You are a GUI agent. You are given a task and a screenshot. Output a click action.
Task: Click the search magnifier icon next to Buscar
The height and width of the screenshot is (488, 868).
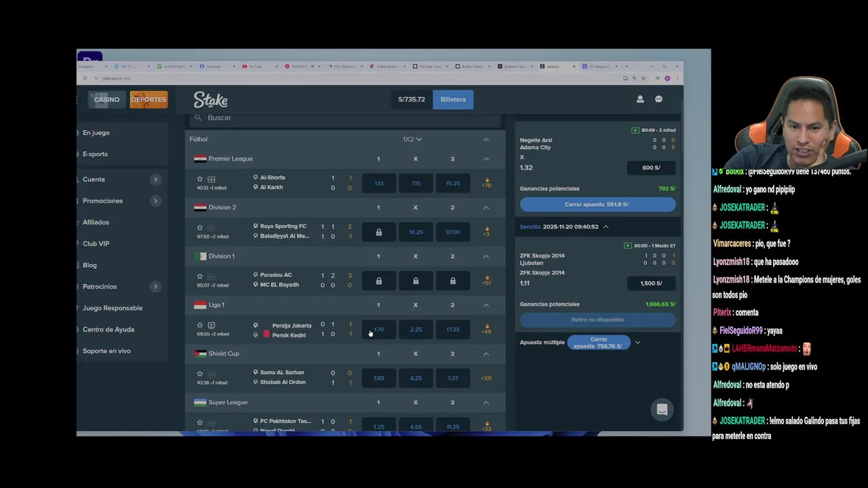(198, 117)
